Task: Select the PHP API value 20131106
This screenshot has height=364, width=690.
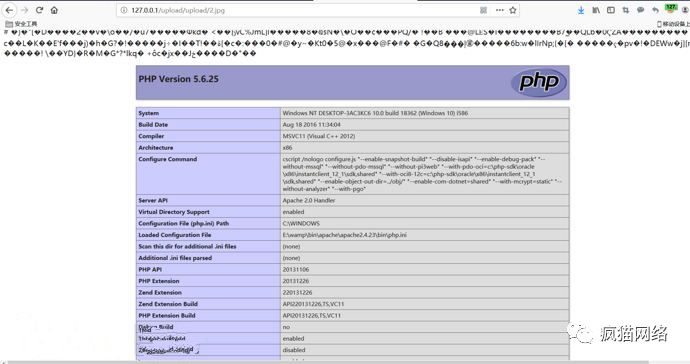Action: 296,269
